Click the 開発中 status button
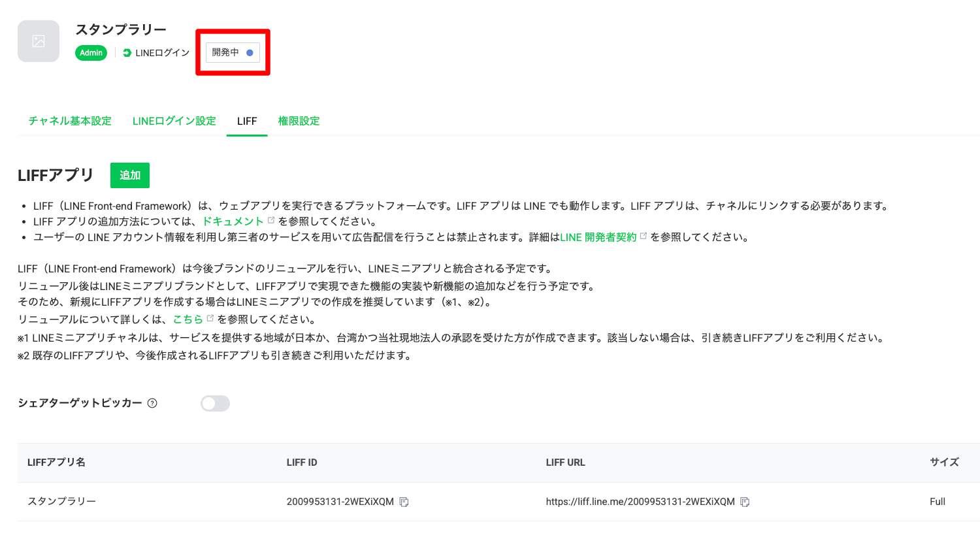980x554 pixels. point(233,52)
